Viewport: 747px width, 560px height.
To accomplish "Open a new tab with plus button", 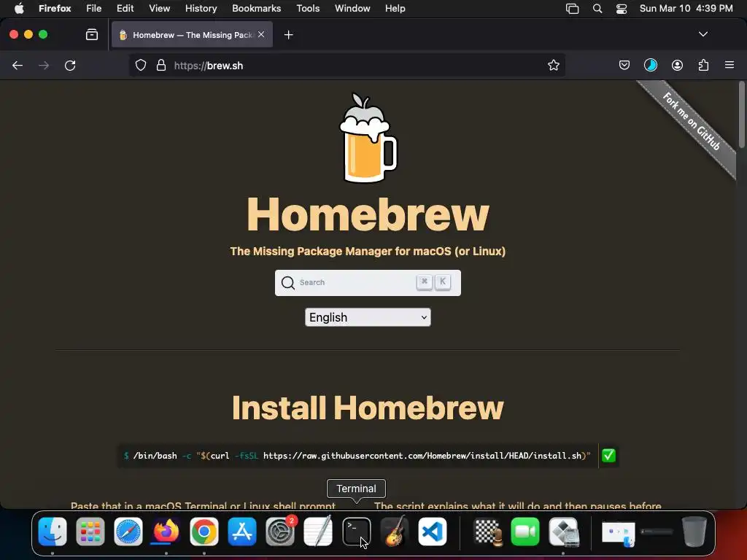I will pyautogui.click(x=288, y=35).
